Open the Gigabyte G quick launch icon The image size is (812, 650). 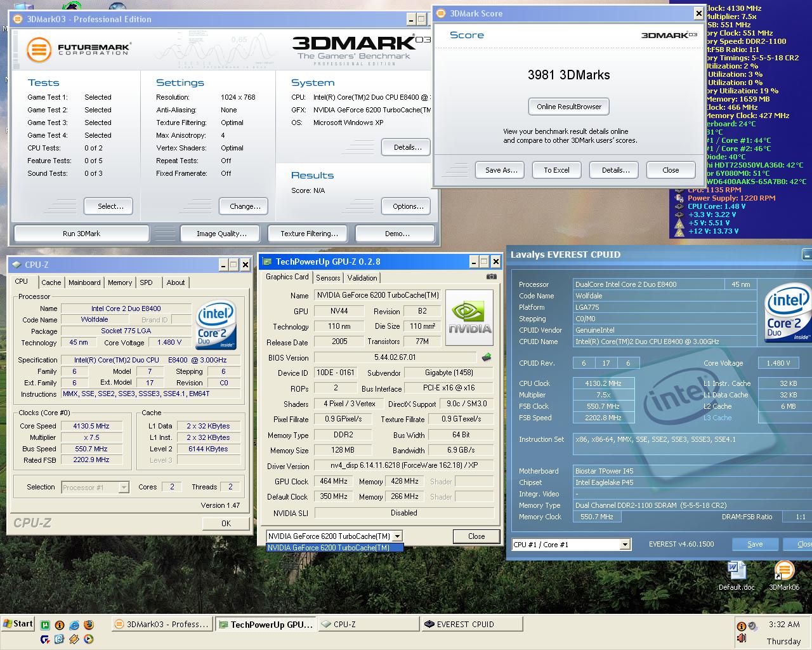pos(45,639)
